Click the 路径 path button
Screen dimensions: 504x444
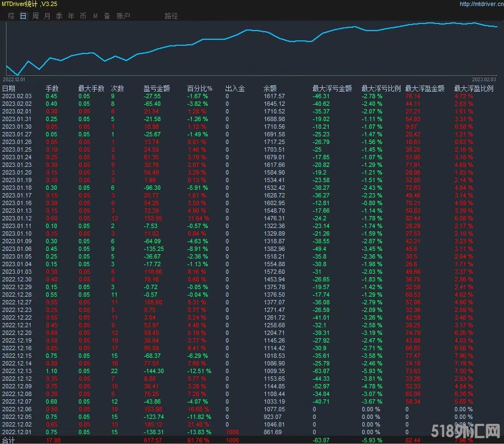click(x=171, y=16)
